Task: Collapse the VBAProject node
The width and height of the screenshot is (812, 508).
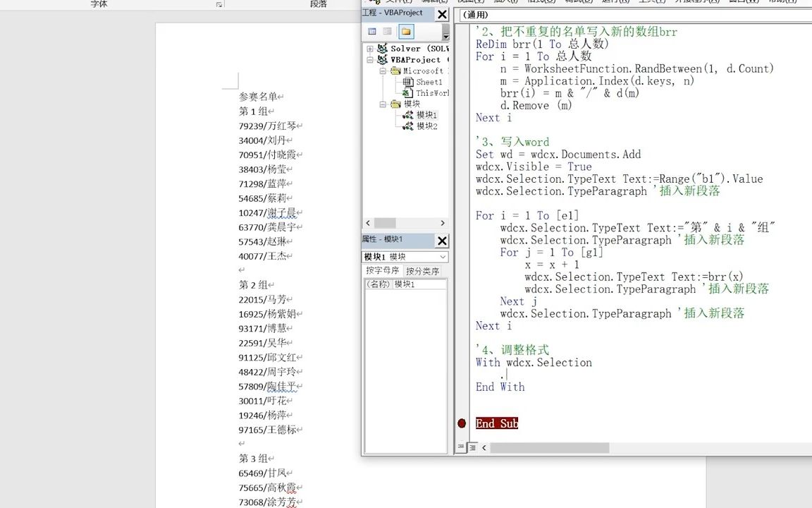Action: (x=369, y=59)
